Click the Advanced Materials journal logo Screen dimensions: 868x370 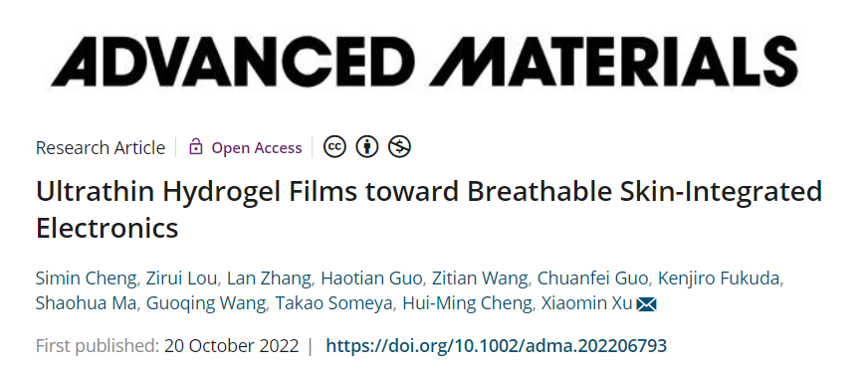point(424,61)
